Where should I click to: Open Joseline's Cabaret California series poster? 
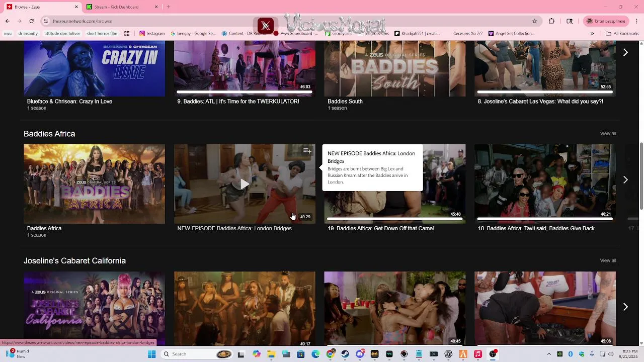[94, 308]
